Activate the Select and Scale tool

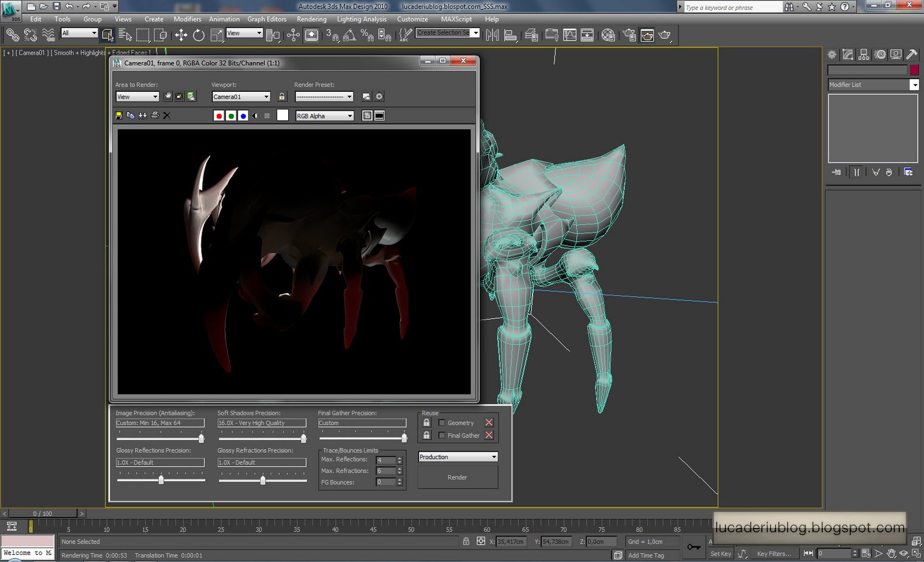tap(217, 35)
